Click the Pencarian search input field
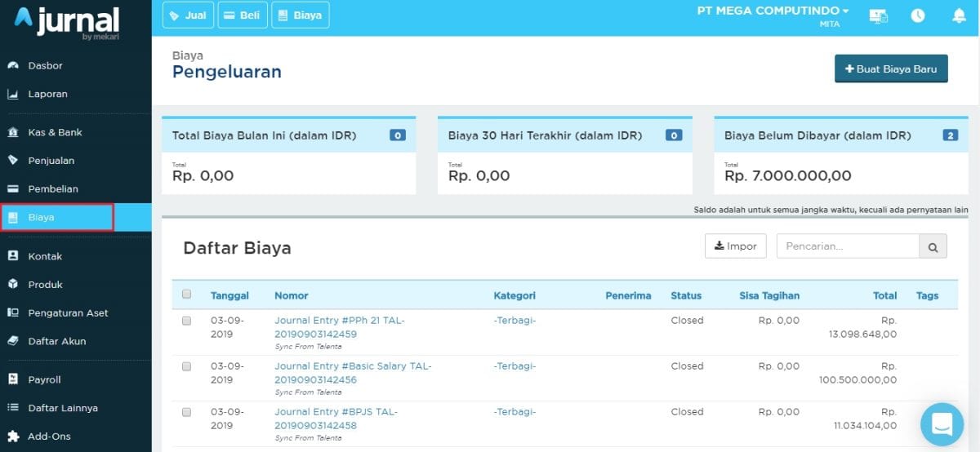Screen dimensions: 980x452 point(847,246)
